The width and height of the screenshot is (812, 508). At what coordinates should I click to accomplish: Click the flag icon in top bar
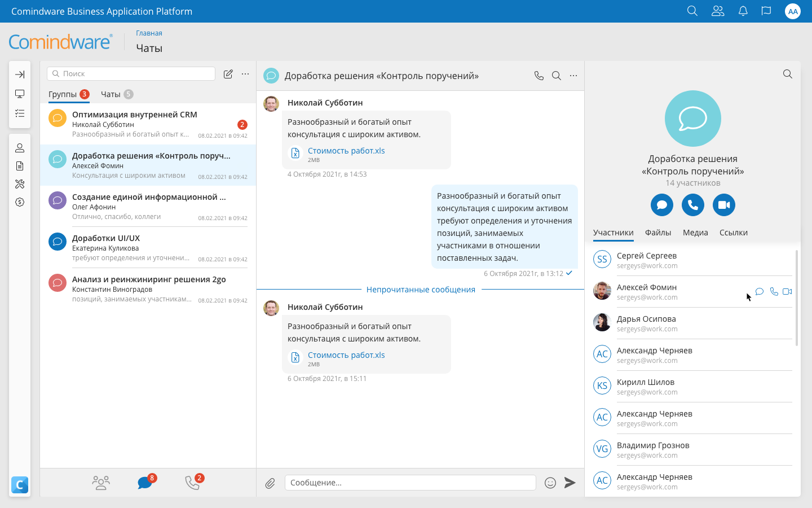(x=766, y=11)
